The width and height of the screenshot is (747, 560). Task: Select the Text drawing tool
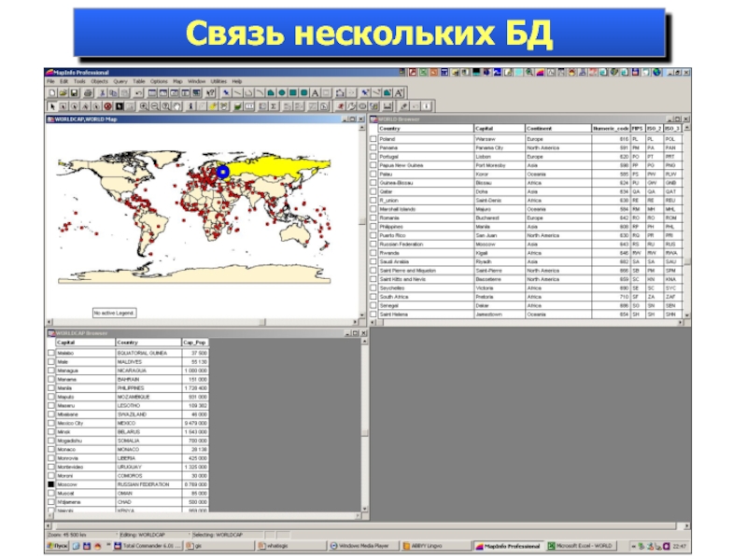click(x=315, y=92)
